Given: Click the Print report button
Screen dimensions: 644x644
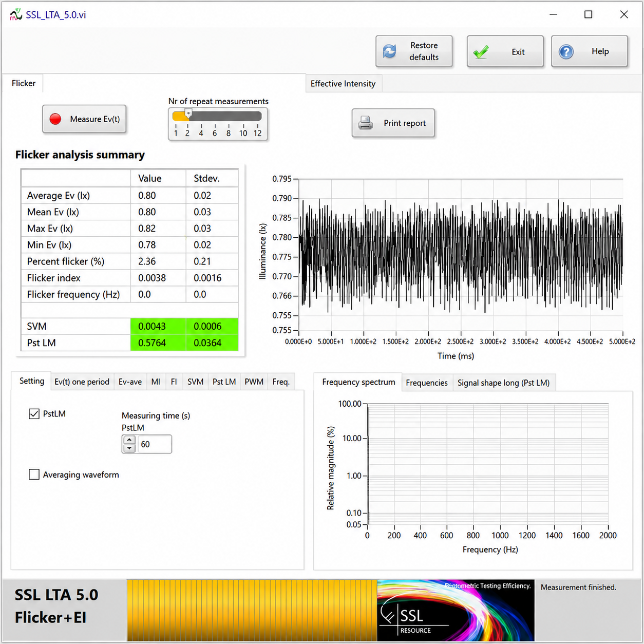Looking at the screenshot, I should 393,123.
